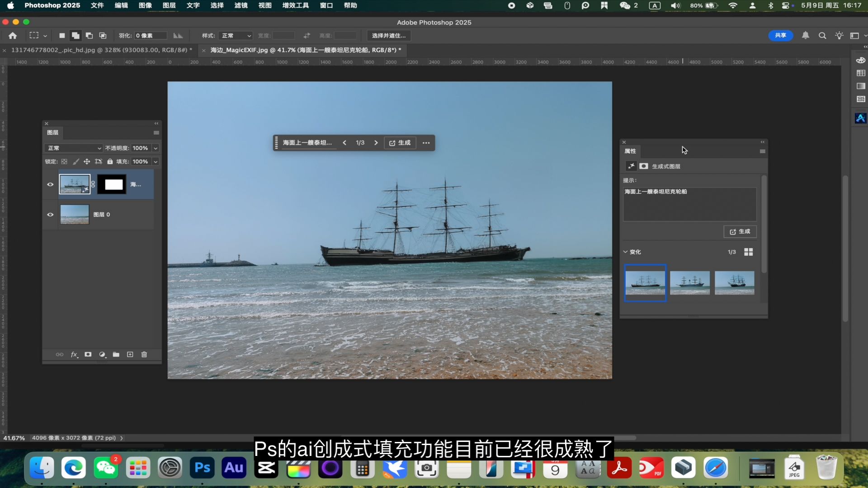Open marquee style dropdown 样式
Viewport: 868px width, 488px height.
235,35
